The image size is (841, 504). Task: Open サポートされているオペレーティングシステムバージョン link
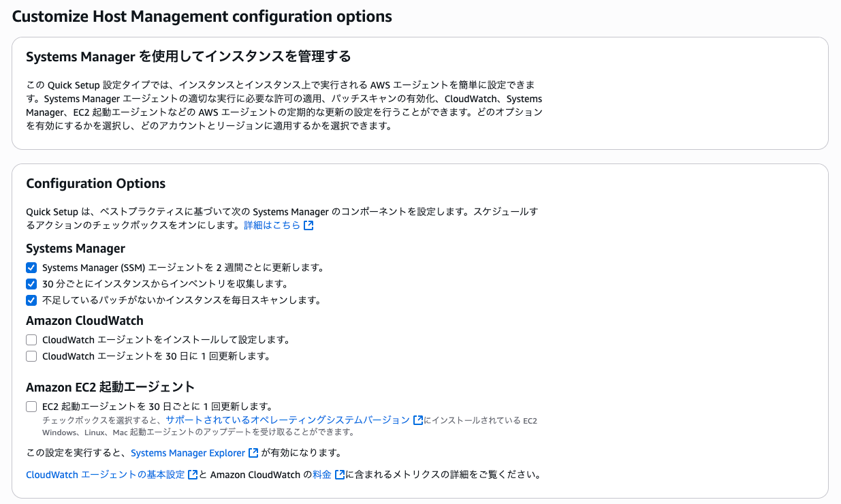288,420
